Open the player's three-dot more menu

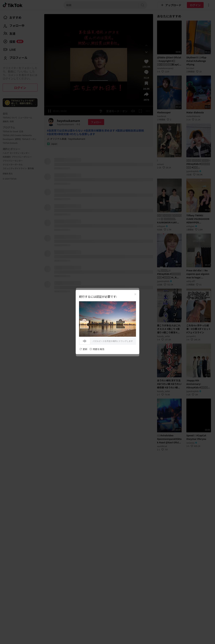148,111
